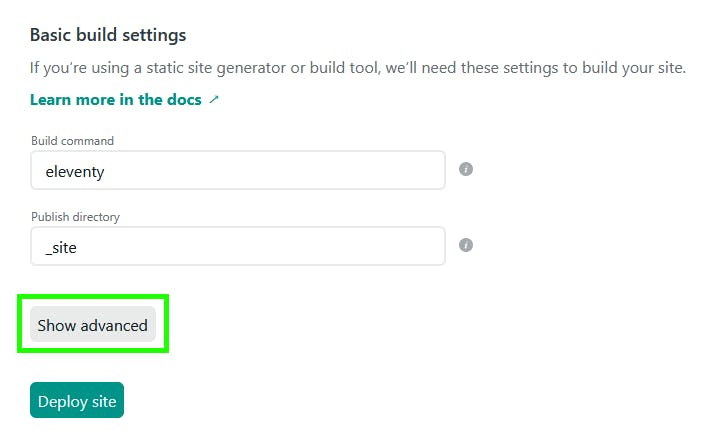
Task: View help tooltip for the eleventy command field
Action: coord(466,169)
